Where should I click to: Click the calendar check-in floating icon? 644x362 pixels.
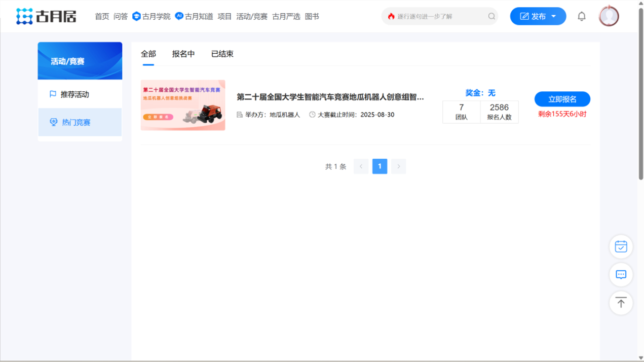[x=621, y=246]
